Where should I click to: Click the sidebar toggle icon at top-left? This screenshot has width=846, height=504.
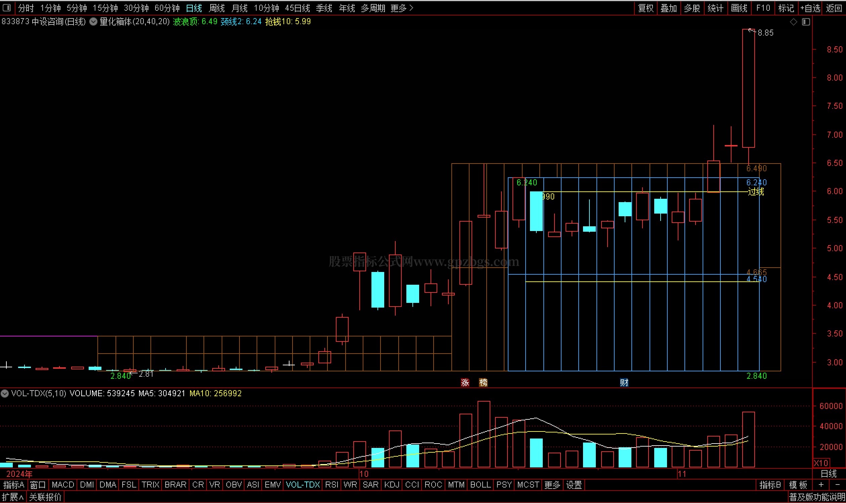(7, 7)
